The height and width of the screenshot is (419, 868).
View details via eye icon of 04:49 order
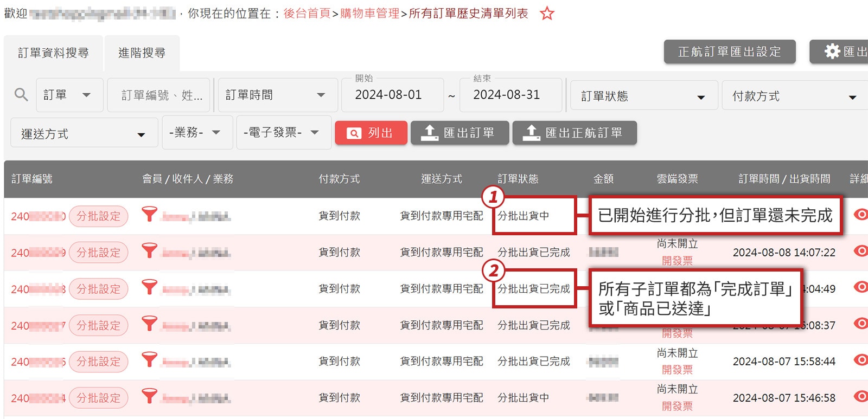[860, 286]
